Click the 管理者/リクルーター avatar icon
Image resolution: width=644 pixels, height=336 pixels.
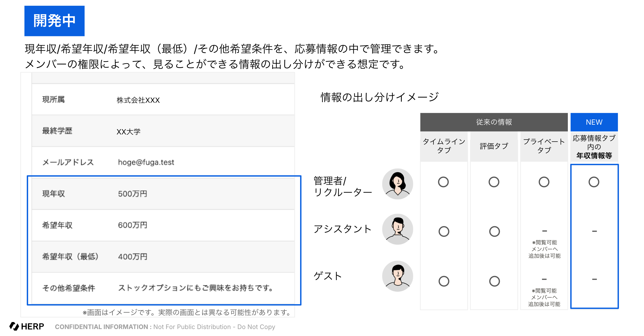[397, 184]
